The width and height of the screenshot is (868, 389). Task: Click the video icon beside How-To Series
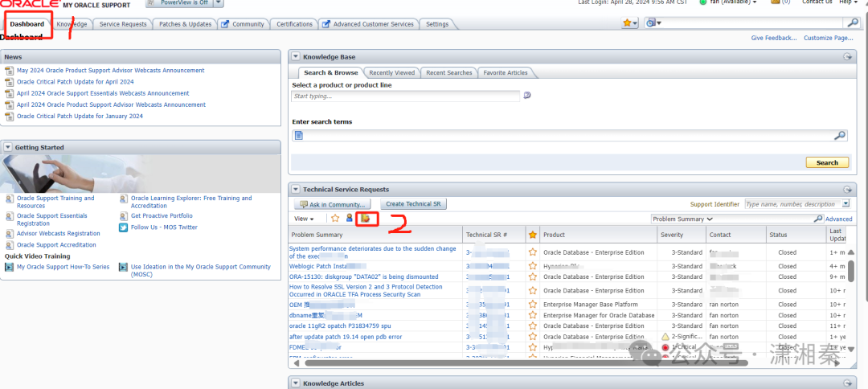(x=9, y=268)
